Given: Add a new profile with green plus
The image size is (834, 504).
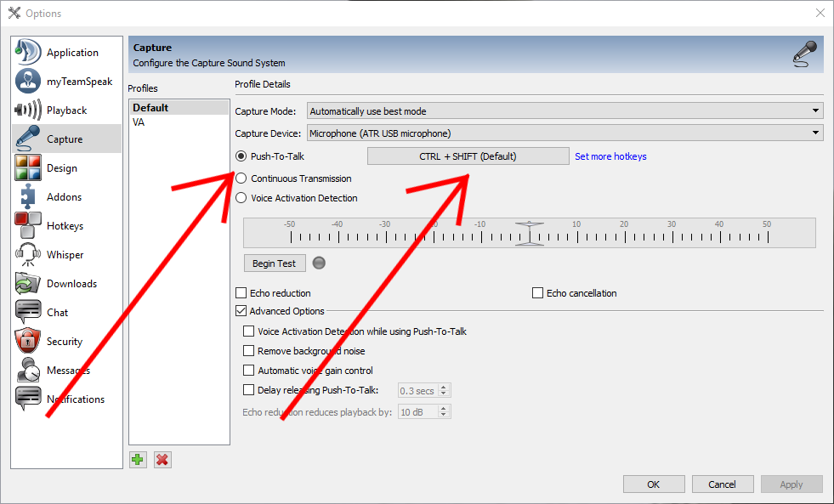Looking at the screenshot, I should [x=138, y=460].
